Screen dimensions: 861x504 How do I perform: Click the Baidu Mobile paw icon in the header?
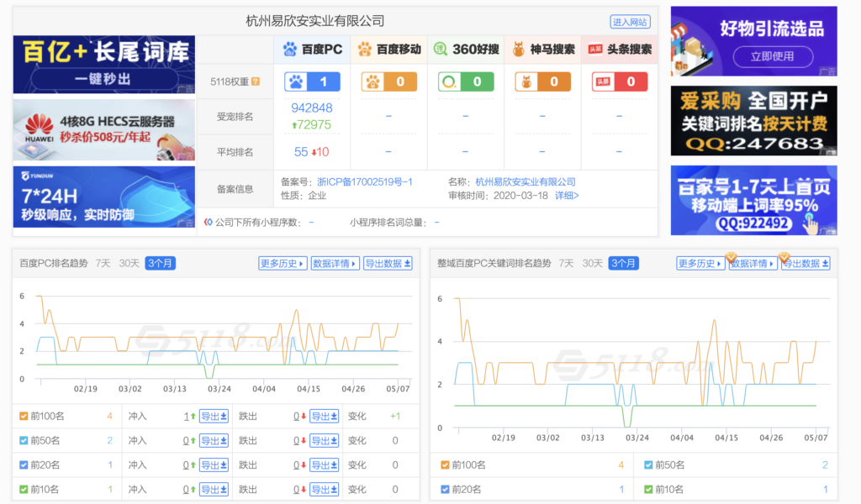pyautogui.click(x=365, y=50)
